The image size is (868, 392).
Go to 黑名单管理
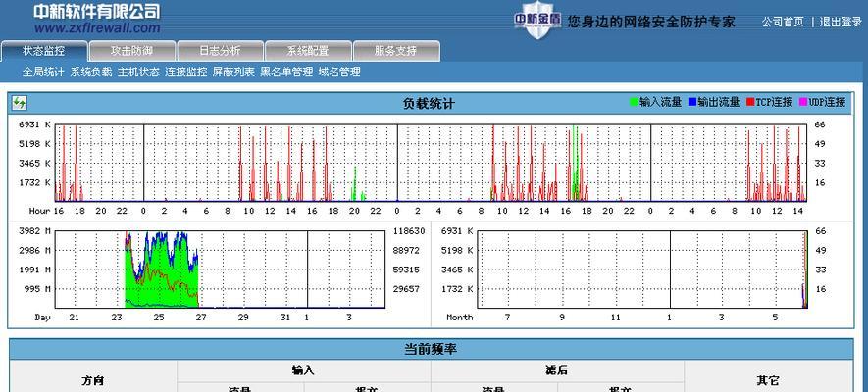coord(286,72)
